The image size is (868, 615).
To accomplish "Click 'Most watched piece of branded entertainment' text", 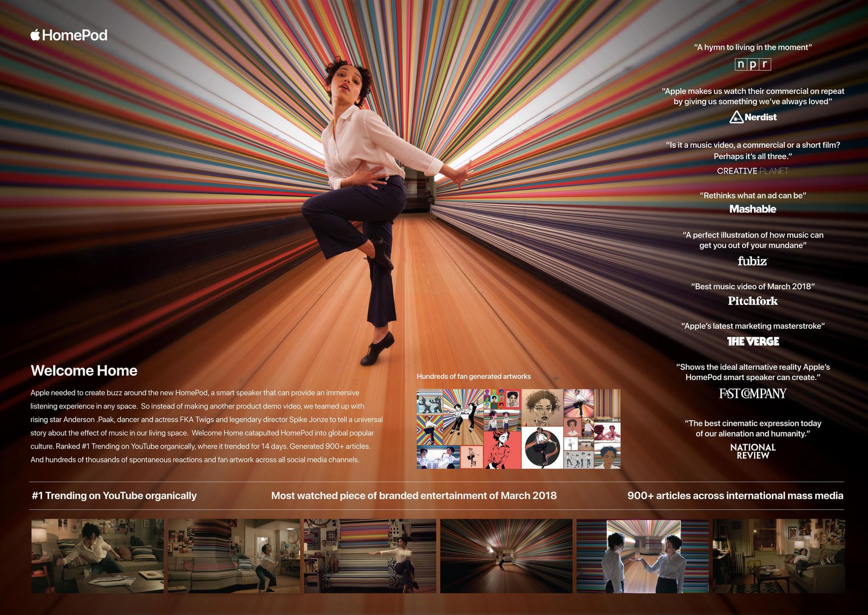I will [413, 496].
